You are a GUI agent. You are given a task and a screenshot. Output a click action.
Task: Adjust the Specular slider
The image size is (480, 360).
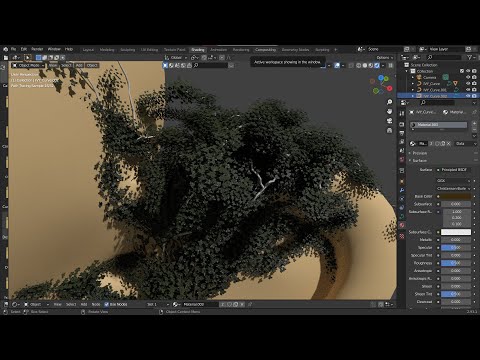coord(456,248)
